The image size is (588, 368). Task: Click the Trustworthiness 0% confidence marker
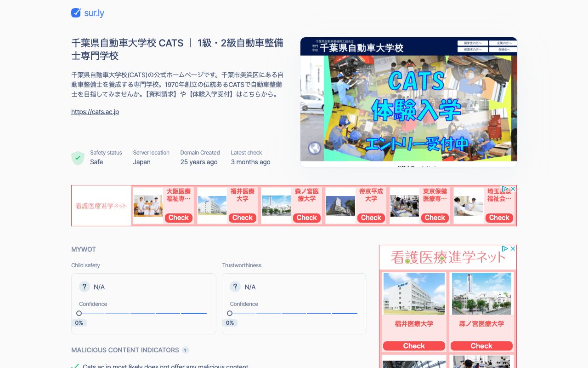point(230,313)
